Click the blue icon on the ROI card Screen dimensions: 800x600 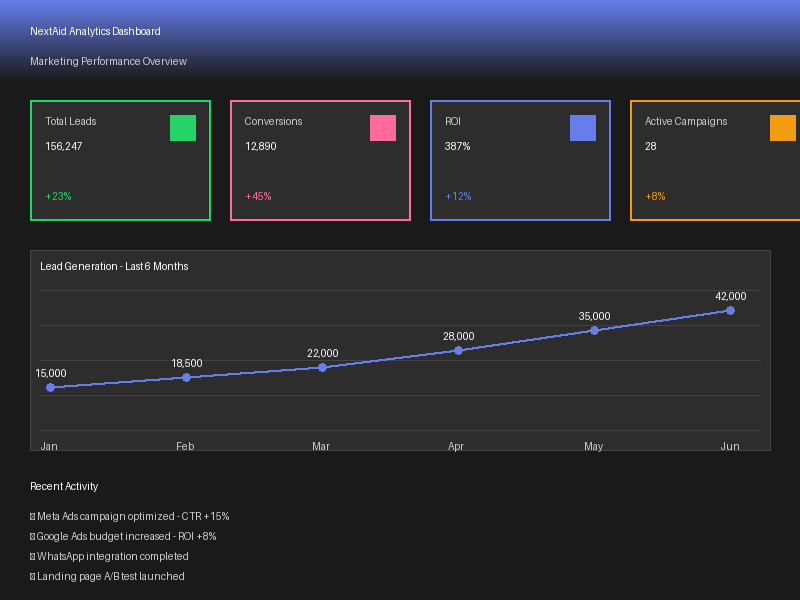pos(582,128)
